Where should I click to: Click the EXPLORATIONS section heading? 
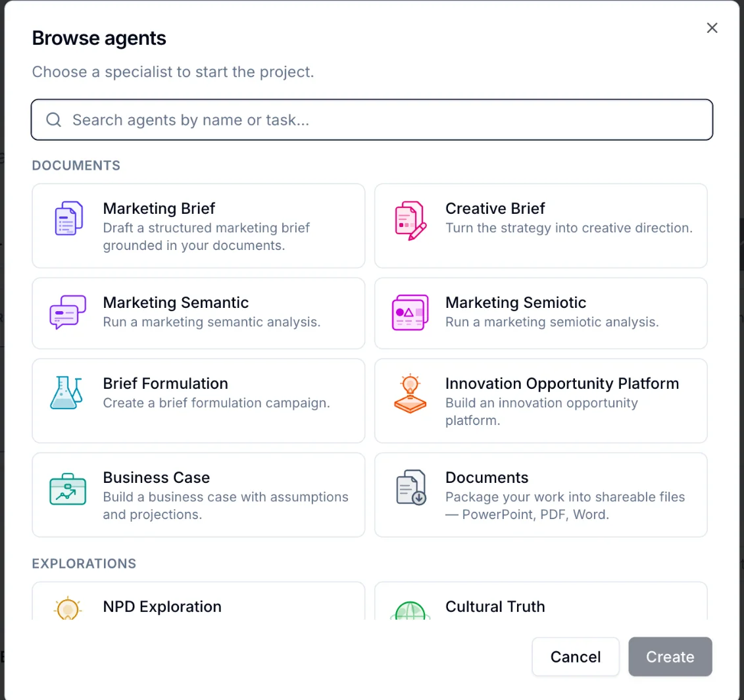pyautogui.click(x=84, y=564)
